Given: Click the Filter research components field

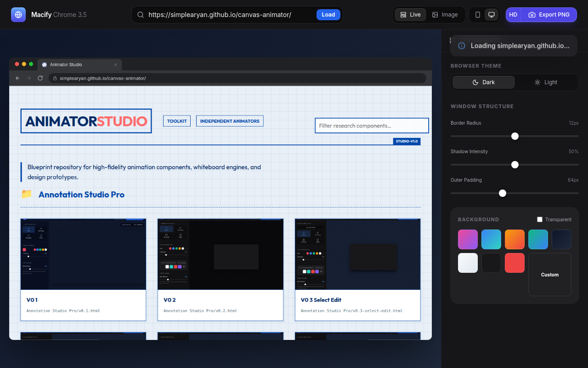Looking at the screenshot, I should point(371,125).
